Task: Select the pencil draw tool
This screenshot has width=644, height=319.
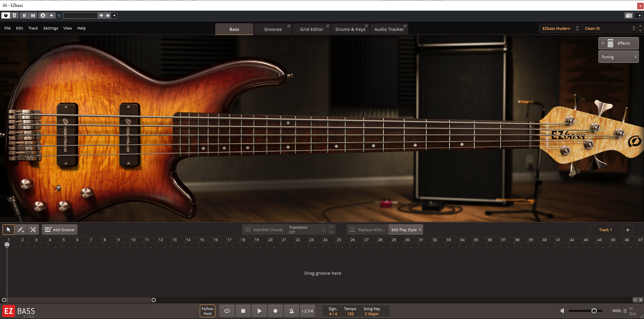Action: (21, 229)
